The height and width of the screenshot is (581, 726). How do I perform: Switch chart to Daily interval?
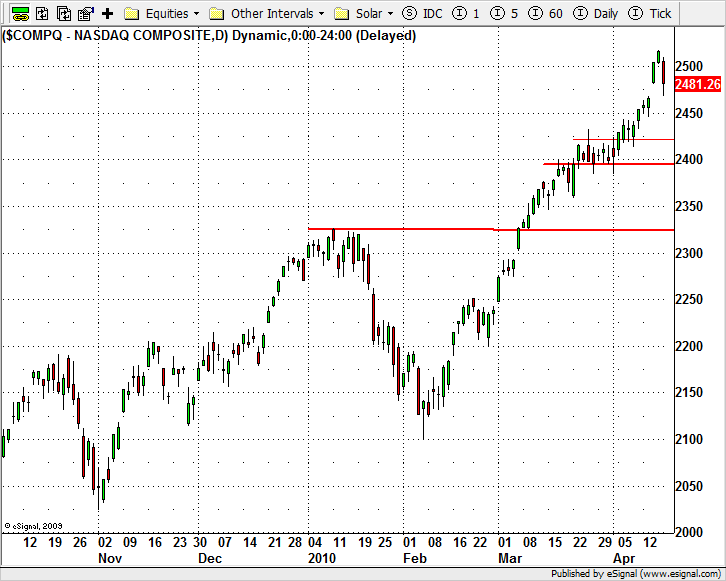tap(595, 13)
